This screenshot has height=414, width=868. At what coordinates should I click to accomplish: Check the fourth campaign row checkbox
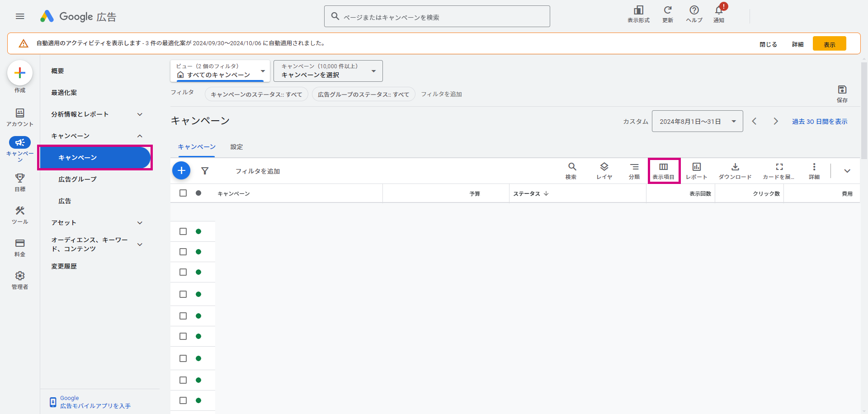point(183,294)
